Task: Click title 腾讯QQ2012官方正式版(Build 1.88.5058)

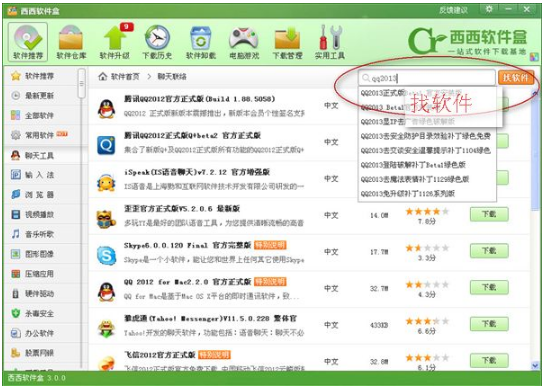Action: 199,99
